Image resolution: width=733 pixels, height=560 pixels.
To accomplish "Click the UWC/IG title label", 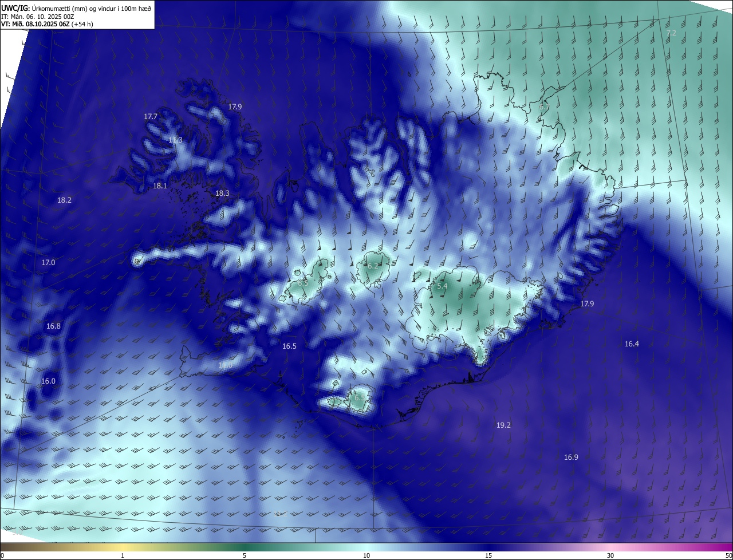I will pos(15,8).
